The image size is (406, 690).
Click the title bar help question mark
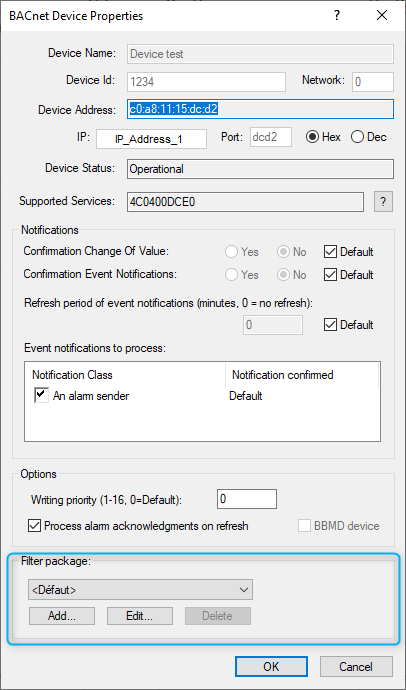coord(338,16)
